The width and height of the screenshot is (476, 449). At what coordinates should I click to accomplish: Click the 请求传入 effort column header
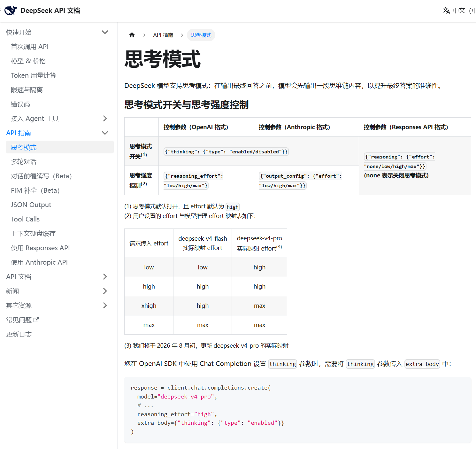(149, 244)
